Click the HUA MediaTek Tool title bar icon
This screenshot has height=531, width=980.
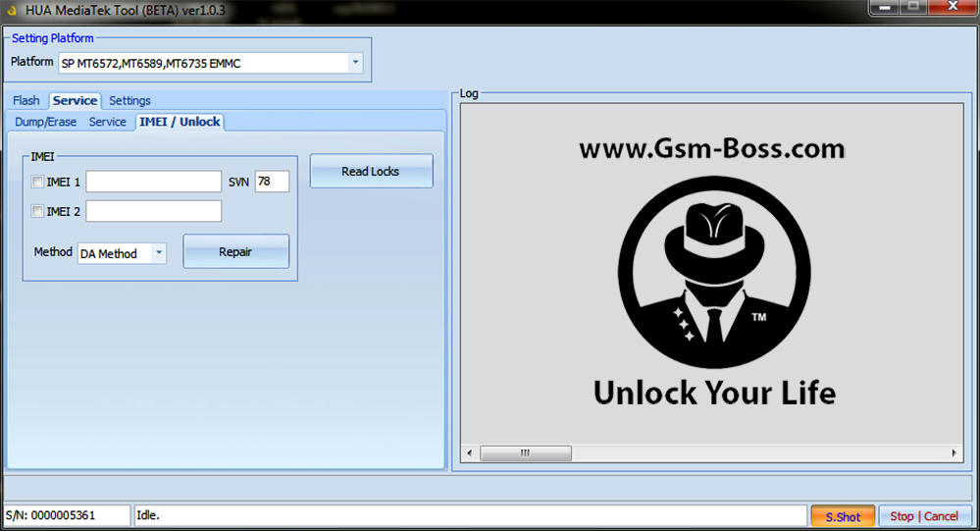(x=11, y=10)
